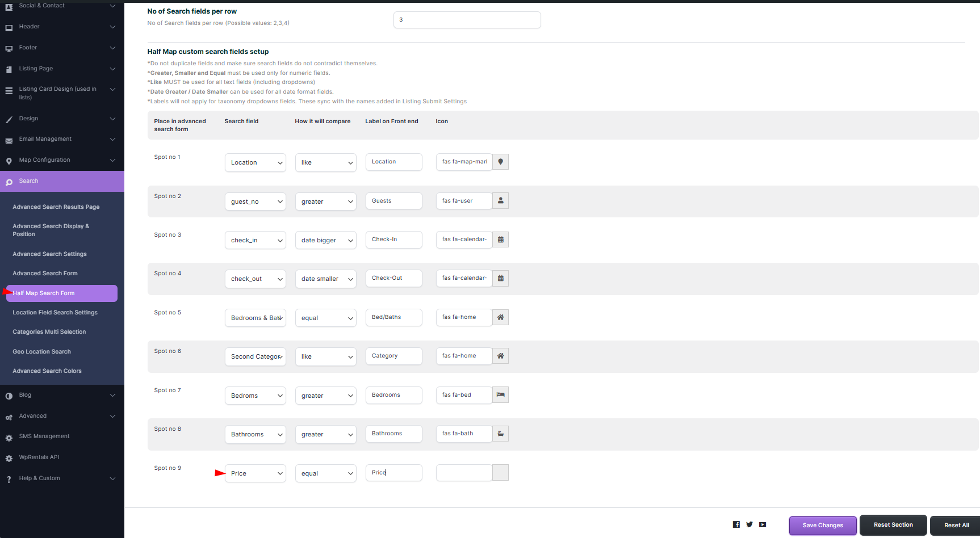
Task: Open the Geo Location Search page
Action: (x=42, y=352)
